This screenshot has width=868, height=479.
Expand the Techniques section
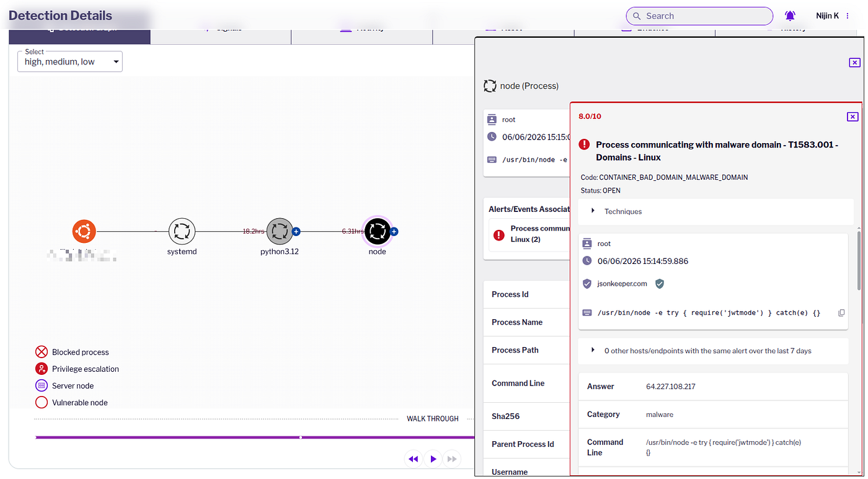coord(715,211)
